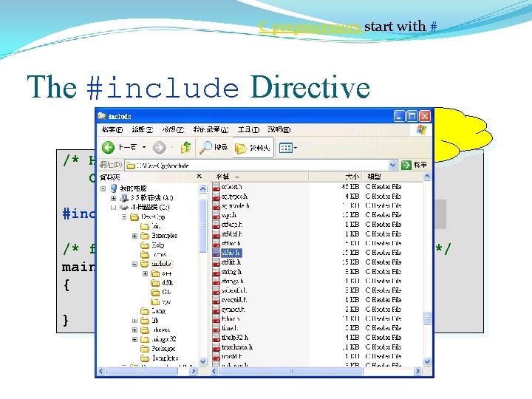Click the time.h file icon
The image size is (532, 399).
(x=216, y=328)
